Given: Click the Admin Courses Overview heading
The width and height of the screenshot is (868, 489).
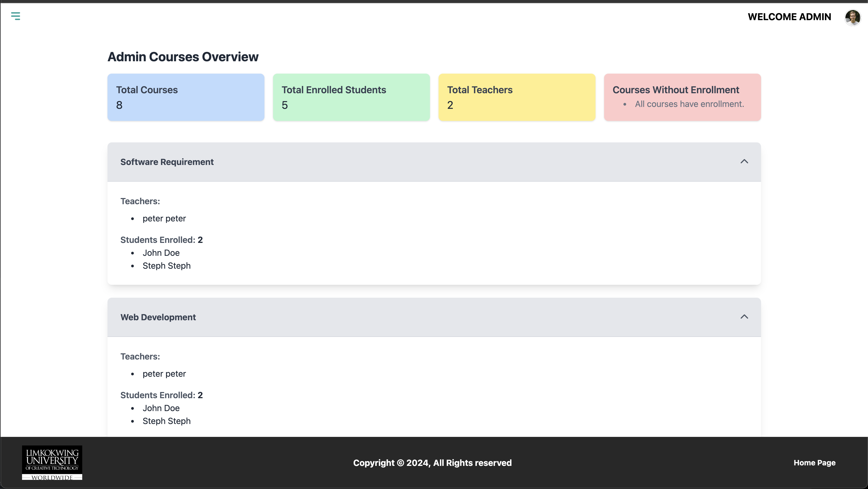Looking at the screenshot, I should pos(183,57).
